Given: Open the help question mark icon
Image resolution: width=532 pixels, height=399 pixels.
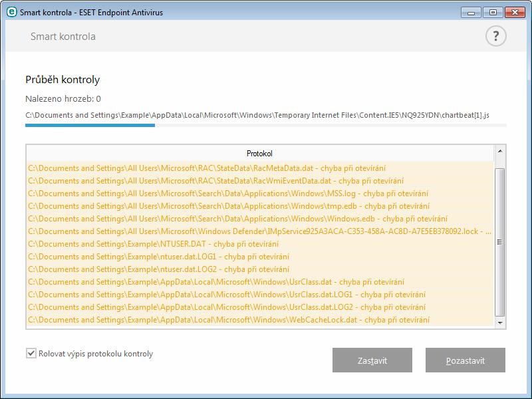Looking at the screenshot, I should point(495,36).
